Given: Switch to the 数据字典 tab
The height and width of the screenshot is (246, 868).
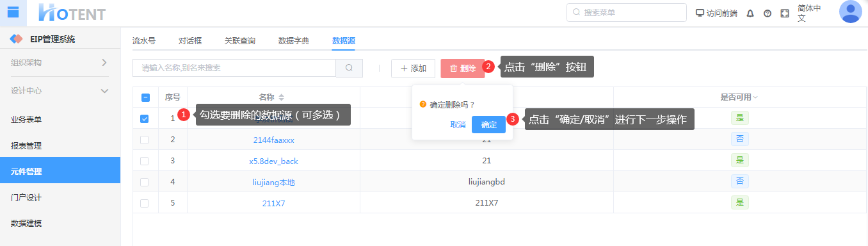Looking at the screenshot, I should pyautogui.click(x=294, y=41).
